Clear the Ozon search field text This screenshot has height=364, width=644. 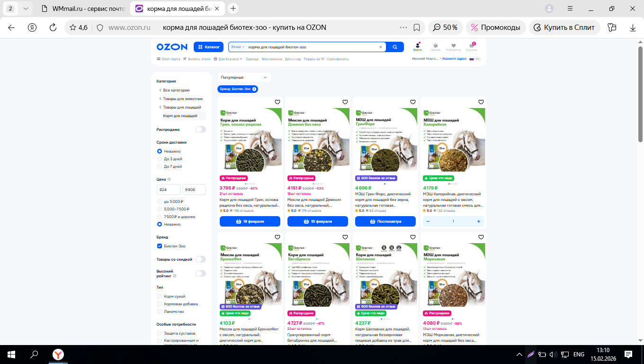[380, 47]
